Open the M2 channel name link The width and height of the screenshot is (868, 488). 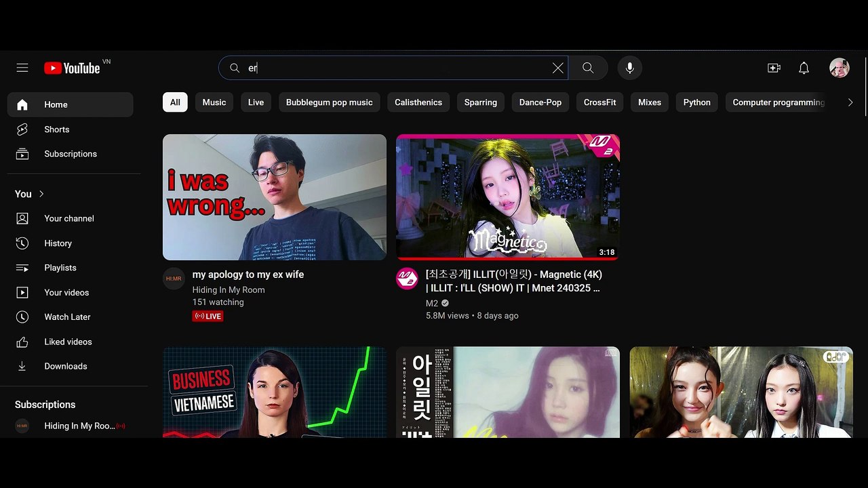pyautogui.click(x=432, y=304)
